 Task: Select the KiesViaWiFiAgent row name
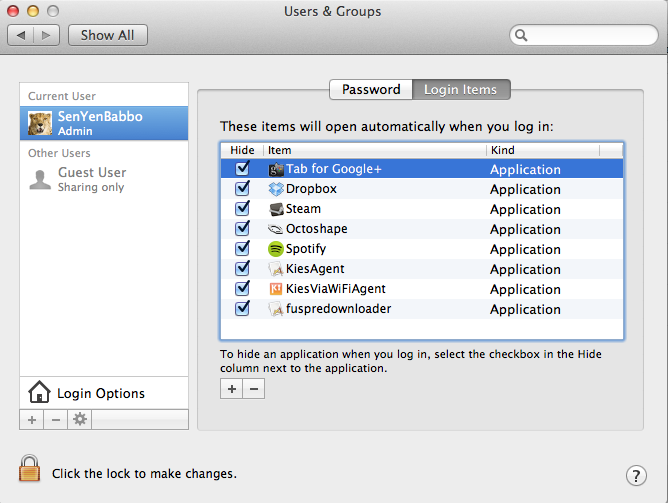point(336,289)
